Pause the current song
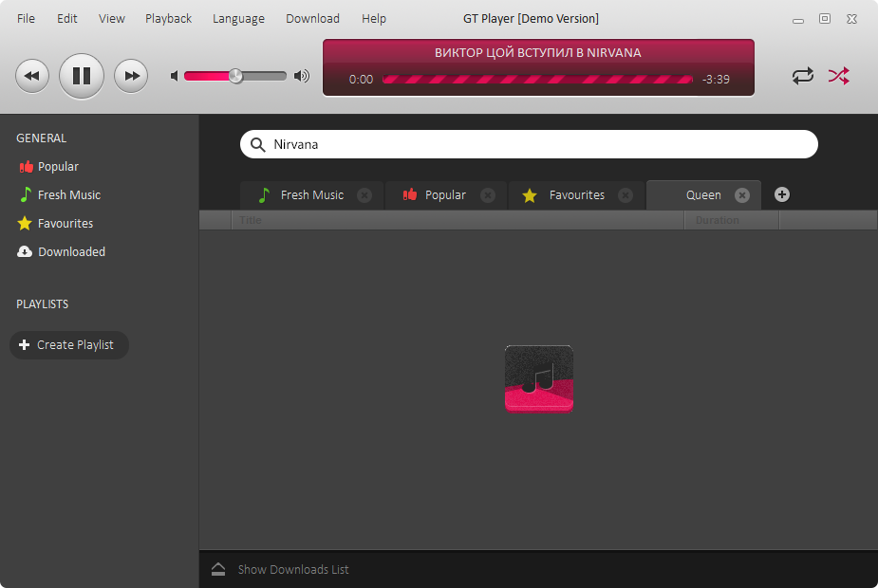This screenshot has height=588, width=878. 82,76
